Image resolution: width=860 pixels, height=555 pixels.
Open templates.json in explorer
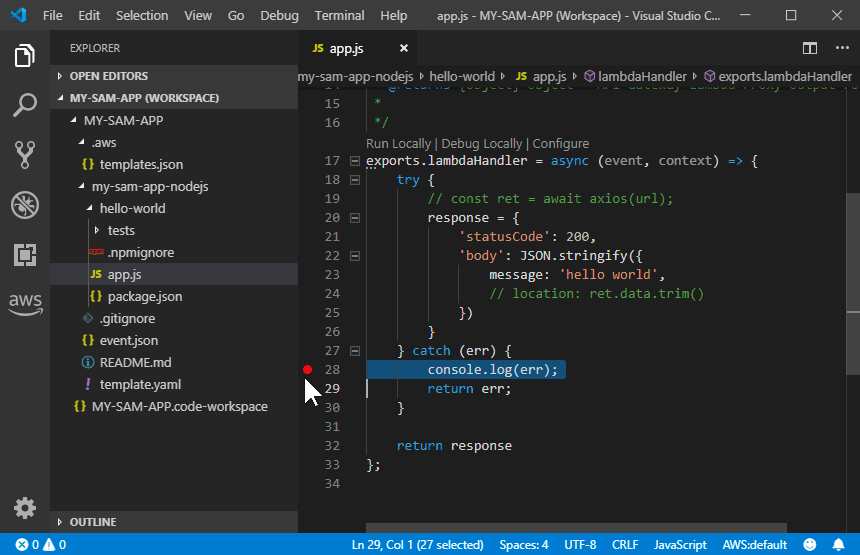(174, 165)
